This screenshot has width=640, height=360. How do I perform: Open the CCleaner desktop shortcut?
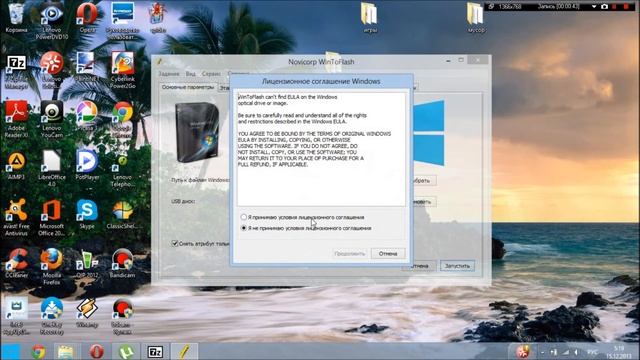pyautogui.click(x=16, y=263)
